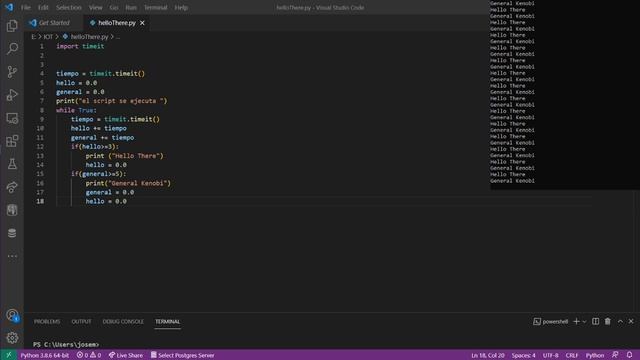Click the PS C:\Users\josem> terminal prompt

click(66, 344)
